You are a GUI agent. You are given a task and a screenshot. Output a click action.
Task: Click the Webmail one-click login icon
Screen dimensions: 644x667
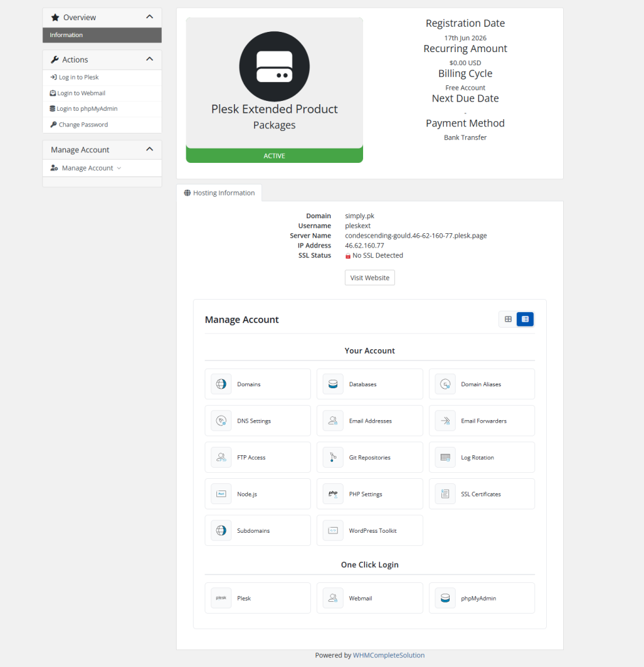tap(333, 598)
